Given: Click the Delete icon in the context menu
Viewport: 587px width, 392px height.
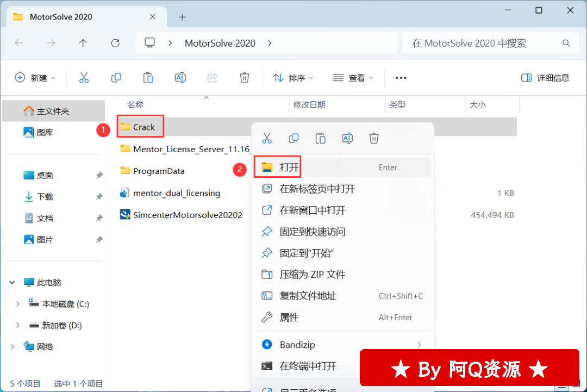Looking at the screenshot, I should click(x=374, y=139).
